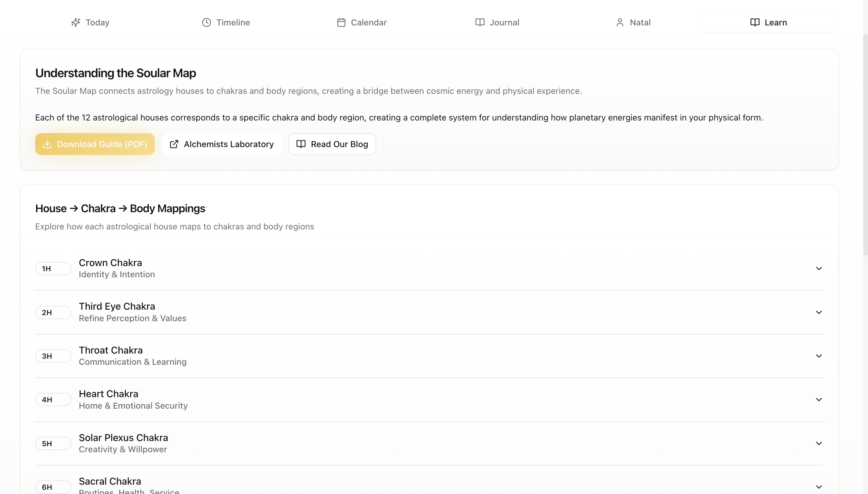Screen dimensions: 868x494
Task: Click the book icon on Learn tab
Action: tap(755, 22)
